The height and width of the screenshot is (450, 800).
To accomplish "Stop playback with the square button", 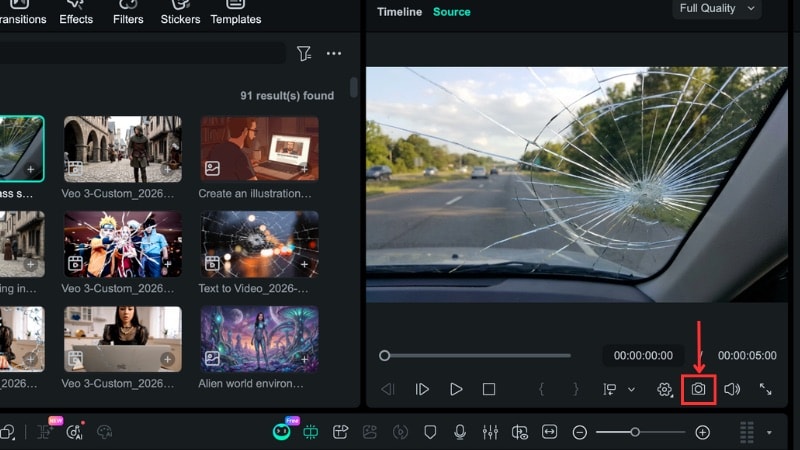I will (x=489, y=389).
